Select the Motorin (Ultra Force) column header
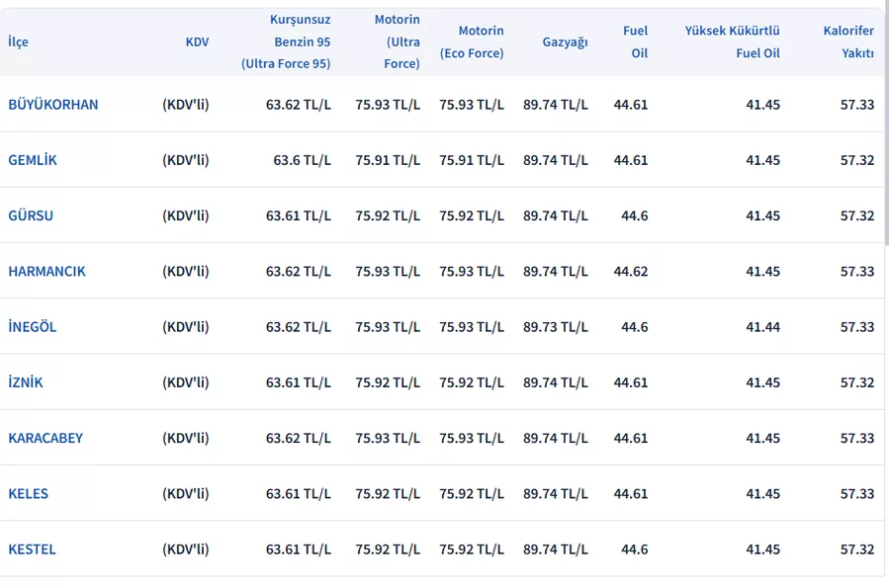The image size is (890, 588). (398, 42)
